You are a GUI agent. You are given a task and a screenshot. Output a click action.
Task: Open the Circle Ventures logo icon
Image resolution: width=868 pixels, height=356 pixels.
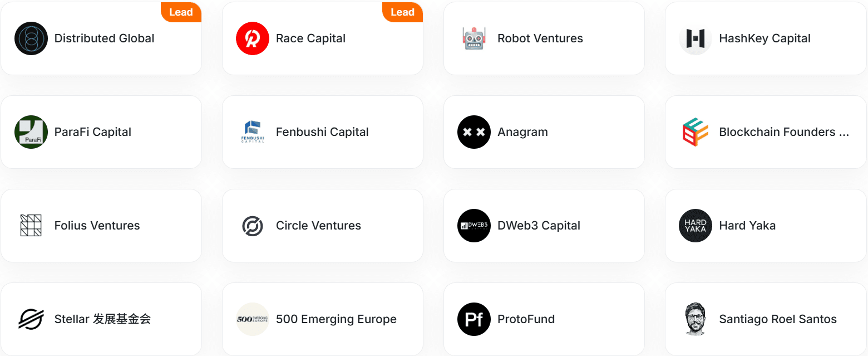tap(253, 226)
